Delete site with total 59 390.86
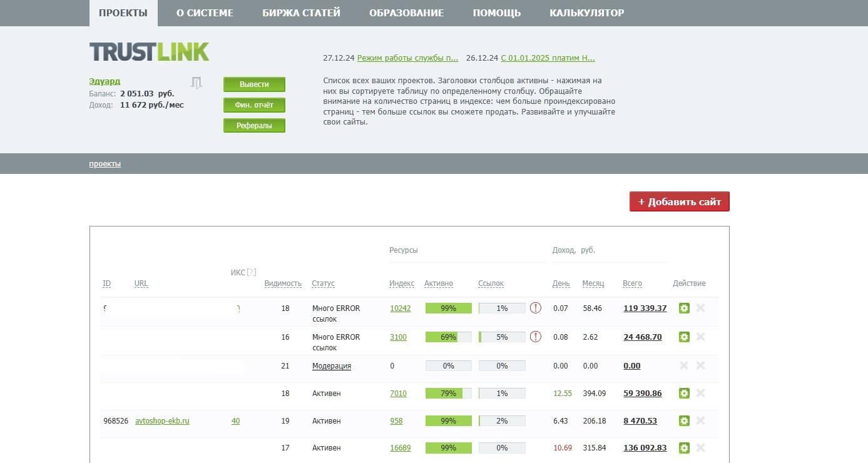The image size is (868, 463). click(700, 393)
